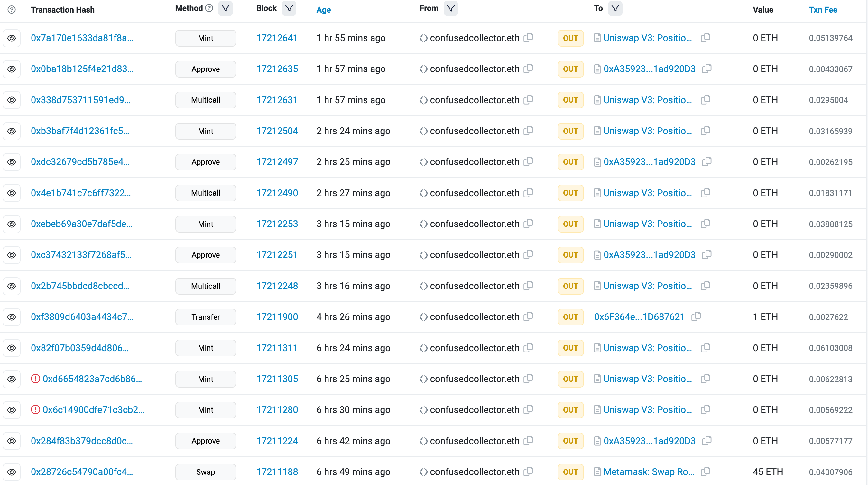
Task: Click the Swap method badge
Action: (x=206, y=472)
